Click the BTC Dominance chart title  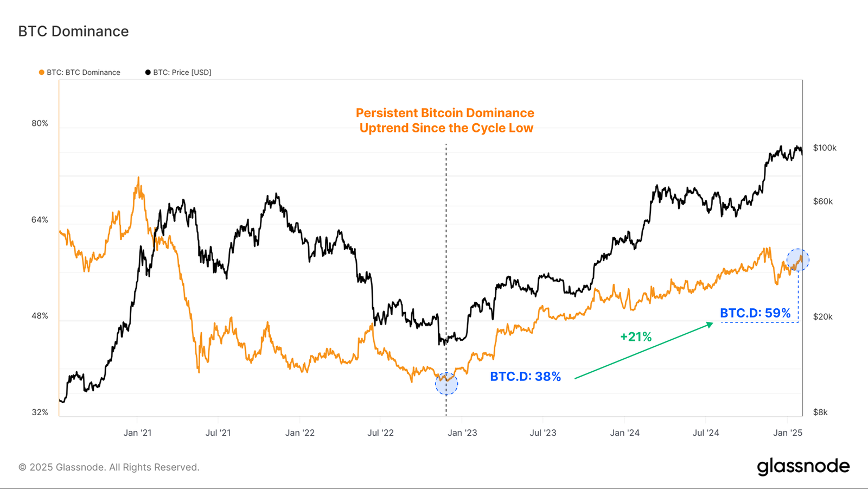[x=74, y=31]
